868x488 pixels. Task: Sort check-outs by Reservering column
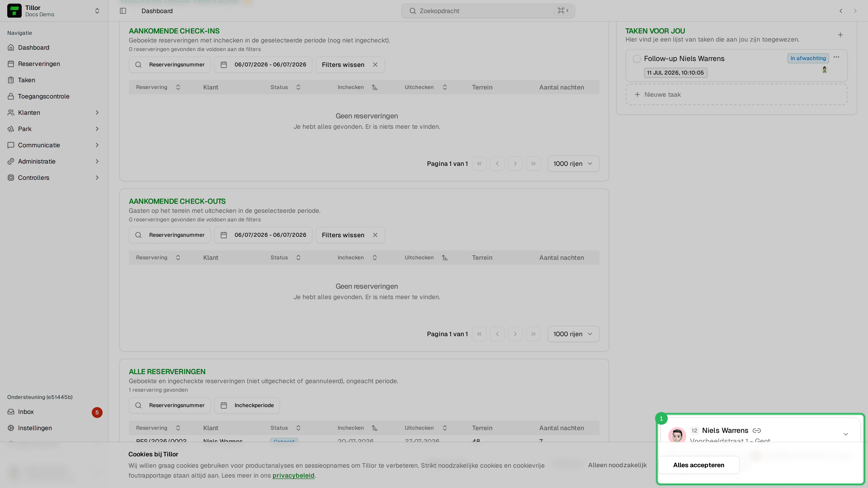pos(158,258)
